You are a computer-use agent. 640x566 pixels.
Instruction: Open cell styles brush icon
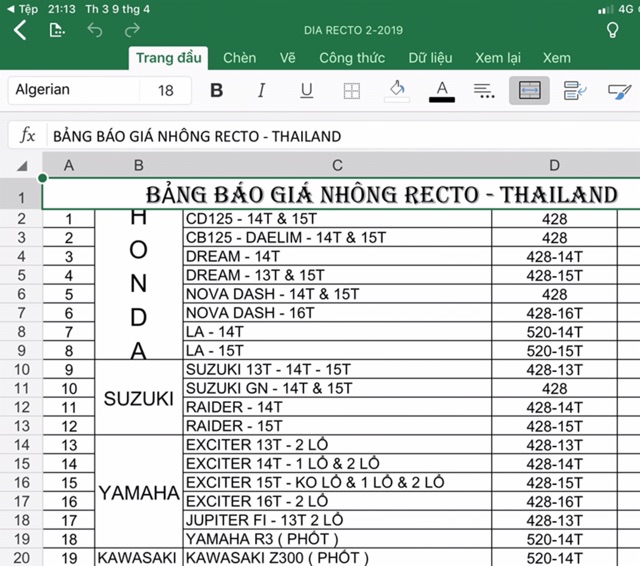point(620,91)
